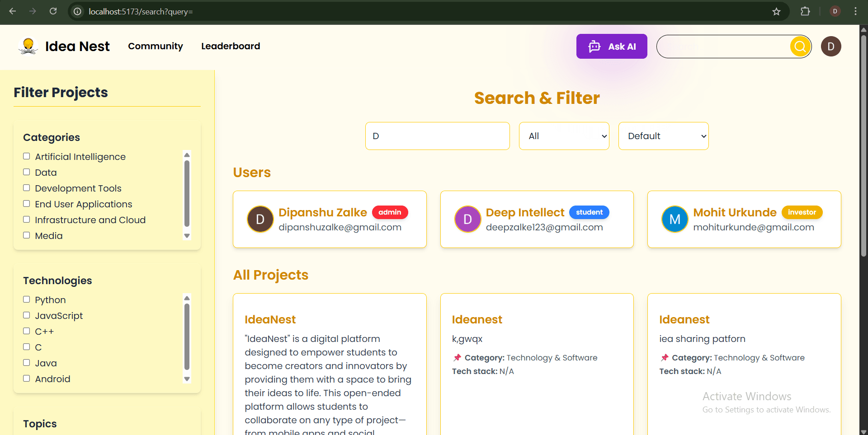The width and height of the screenshot is (868, 435).
Task: Reload the page with browser refresh icon
Action: pyautogui.click(x=53, y=11)
